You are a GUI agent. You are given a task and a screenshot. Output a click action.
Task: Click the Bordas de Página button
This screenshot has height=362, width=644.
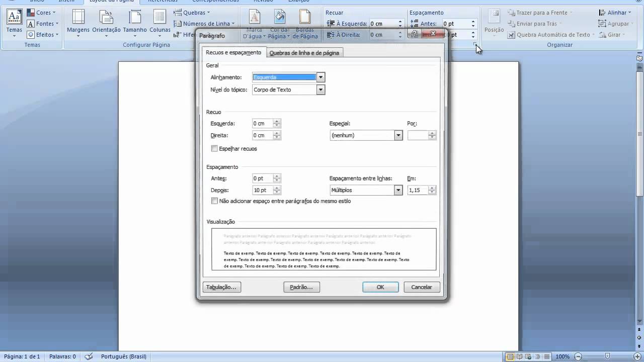[x=306, y=23]
